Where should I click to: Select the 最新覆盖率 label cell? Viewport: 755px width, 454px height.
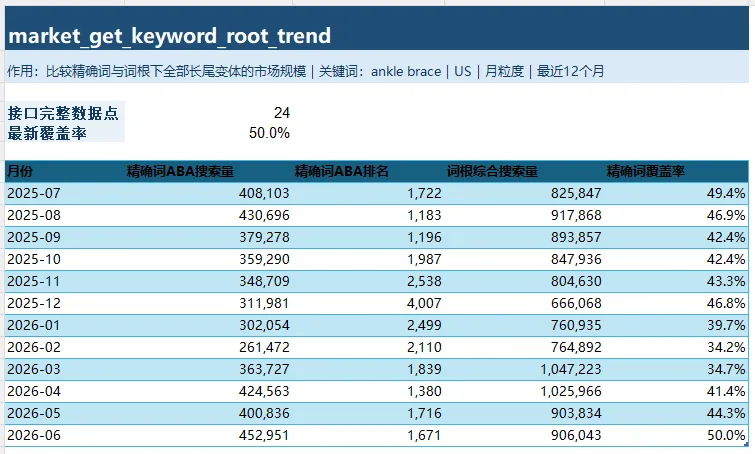tap(65, 132)
